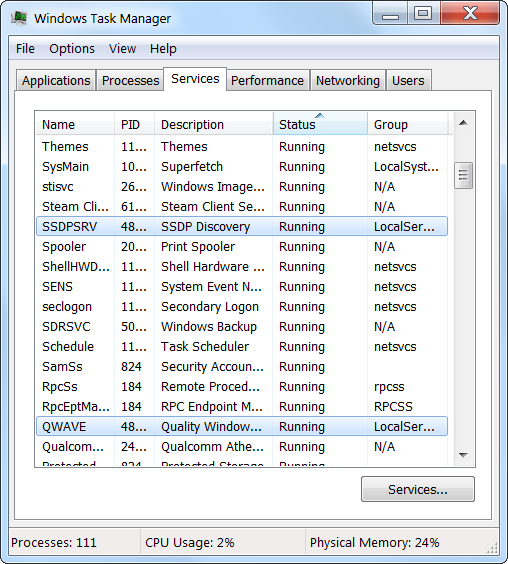Viewport: 508px width, 564px height.
Task: Minimize the Task Manager window
Action: (390, 14)
